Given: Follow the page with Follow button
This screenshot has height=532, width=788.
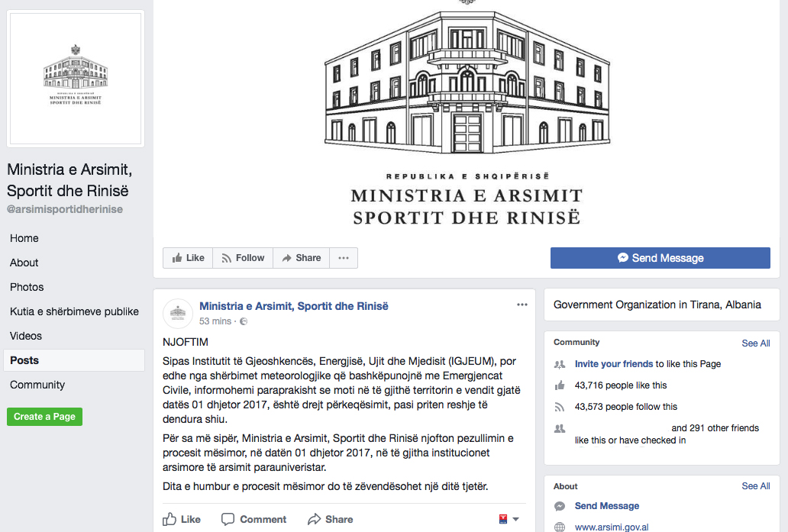Looking at the screenshot, I should (x=244, y=258).
